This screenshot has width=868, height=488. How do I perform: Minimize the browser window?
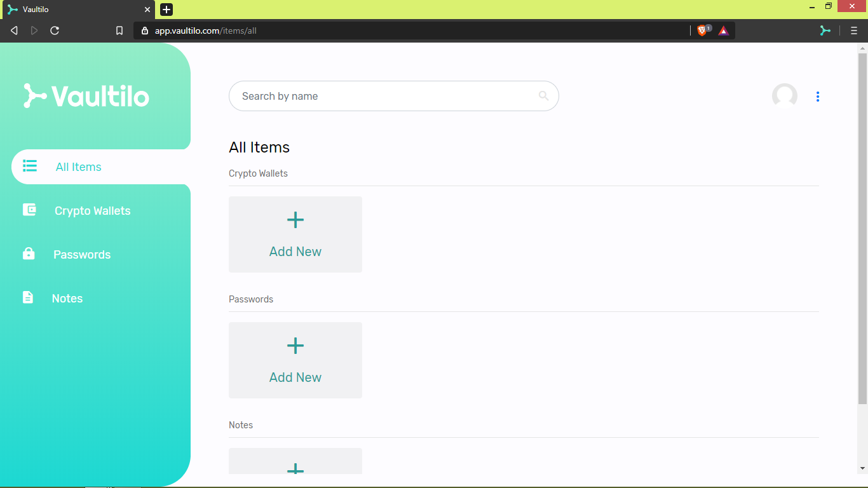(x=813, y=6)
